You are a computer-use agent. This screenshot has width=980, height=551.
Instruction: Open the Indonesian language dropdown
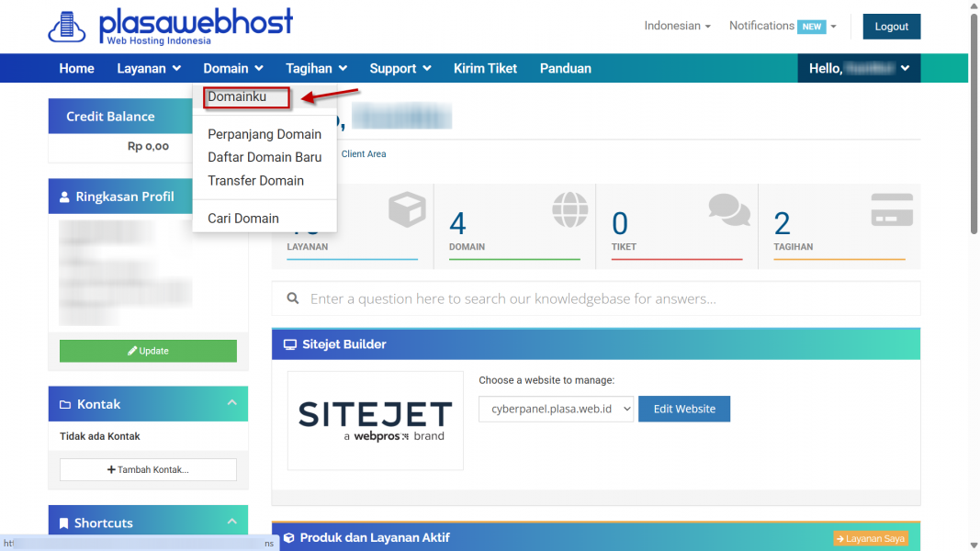pos(677,26)
